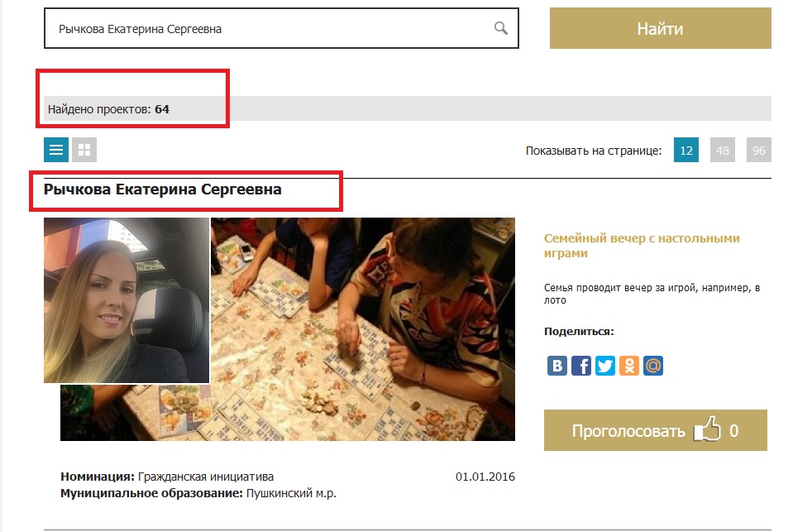The image size is (812, 532).
Task: Vote with the Проголосовать button
Action: [x=655, y=430]
